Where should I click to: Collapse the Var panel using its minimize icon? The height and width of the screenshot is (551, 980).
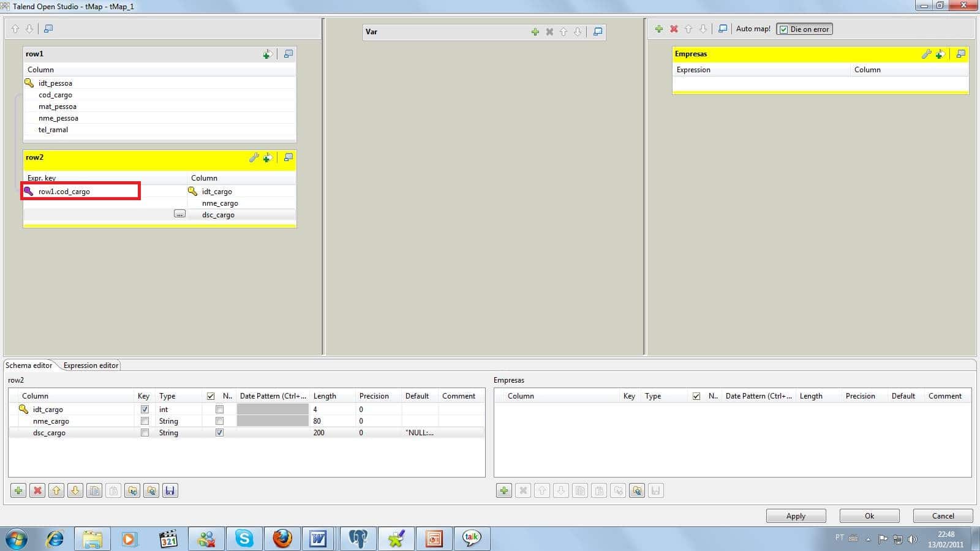click(598, 32)
